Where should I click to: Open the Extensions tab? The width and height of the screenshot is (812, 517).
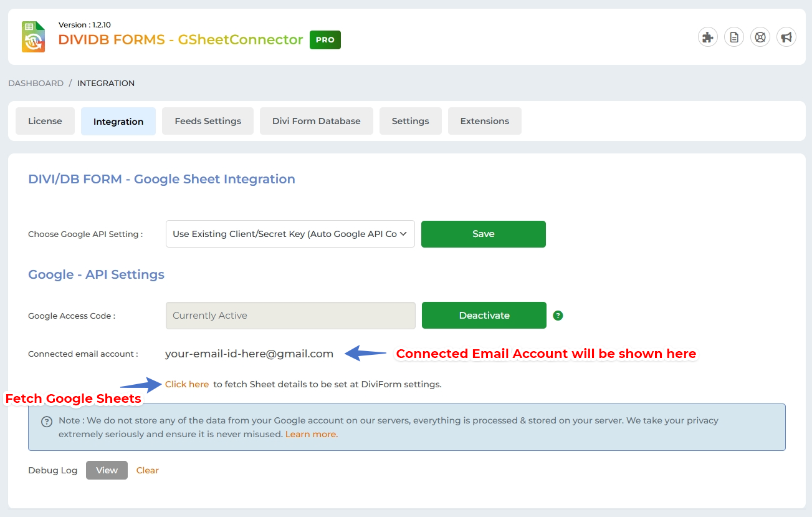pos(484,121)
